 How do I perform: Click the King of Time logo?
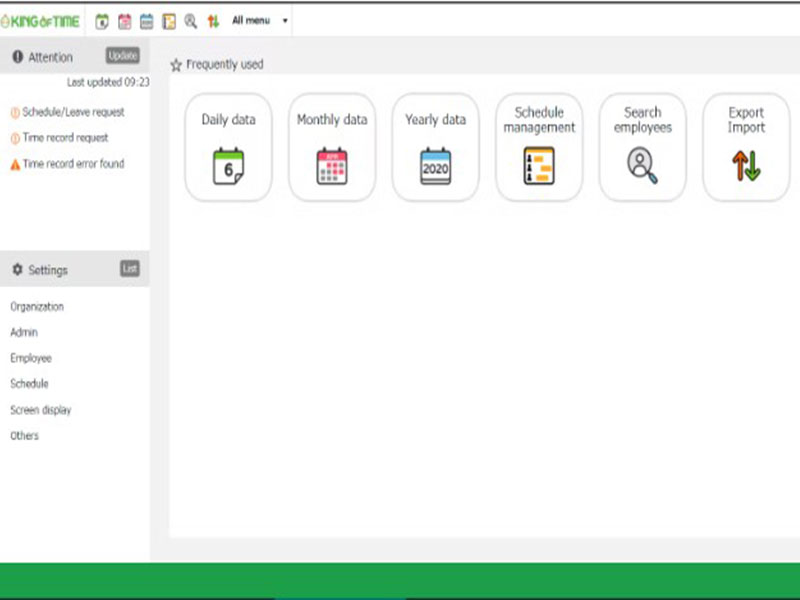[x=41, y=21]
